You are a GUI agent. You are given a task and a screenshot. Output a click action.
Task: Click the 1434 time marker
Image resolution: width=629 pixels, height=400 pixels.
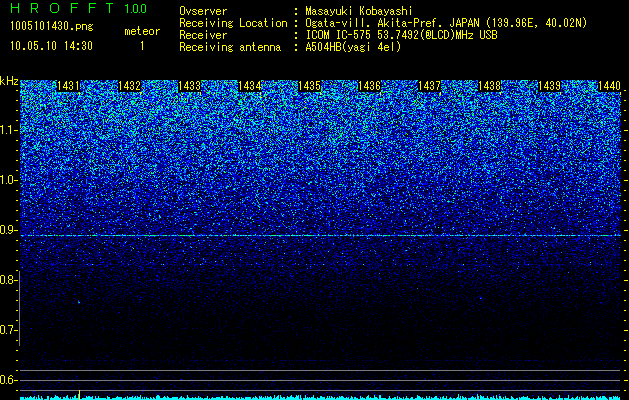point(250,86)
